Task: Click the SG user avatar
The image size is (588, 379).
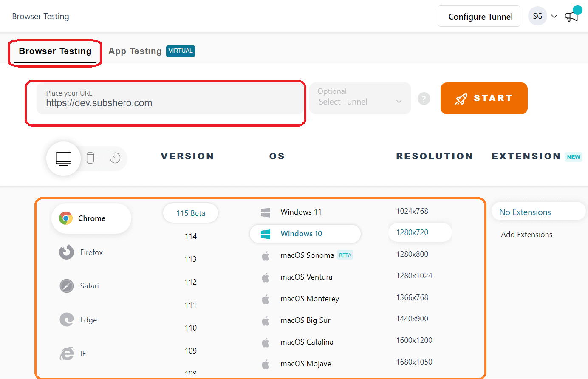Action: [x=537, y=16]
